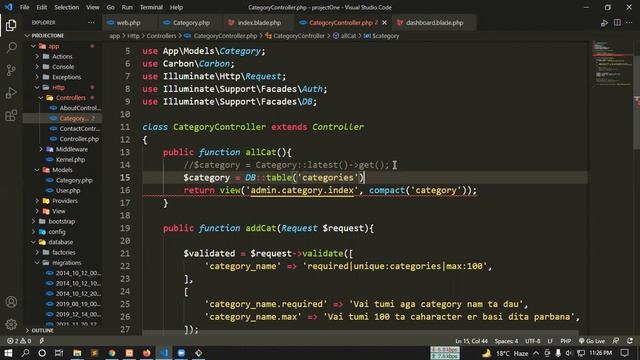
Task: Close the CategoryController.php tab
Action: tap(384, 23)
